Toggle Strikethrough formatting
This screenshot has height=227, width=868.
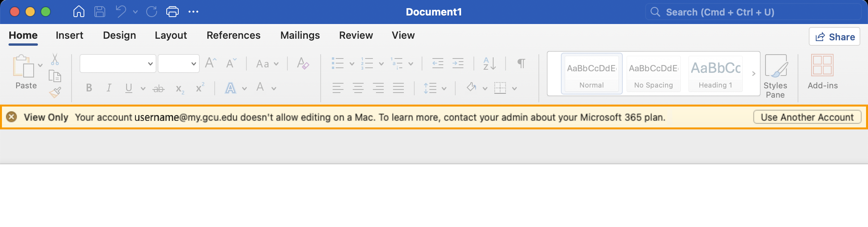click(159, 89)
